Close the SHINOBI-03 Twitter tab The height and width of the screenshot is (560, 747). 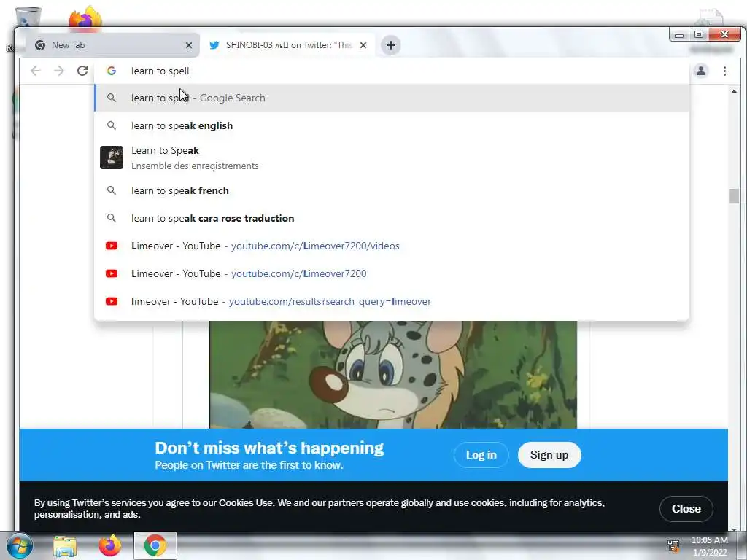click(363, 45)
